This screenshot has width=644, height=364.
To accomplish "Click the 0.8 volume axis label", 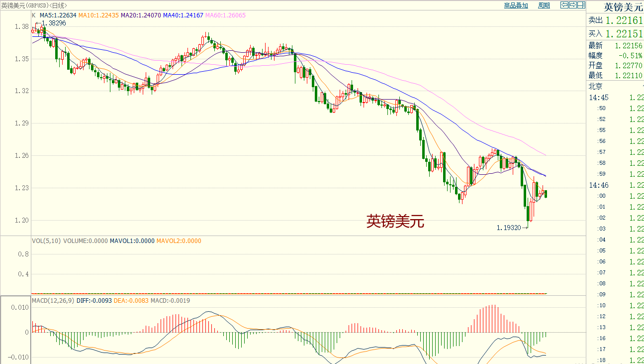I will click(23, 254).
